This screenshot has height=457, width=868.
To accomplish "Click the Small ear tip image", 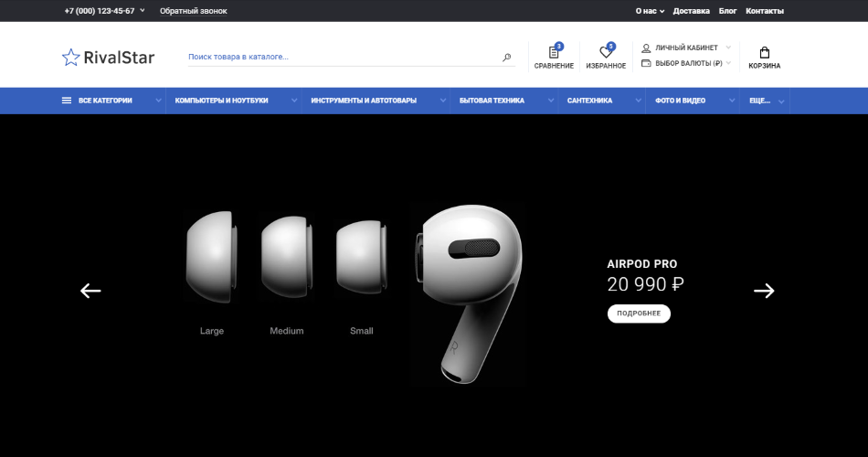I will tap(362, 257).
